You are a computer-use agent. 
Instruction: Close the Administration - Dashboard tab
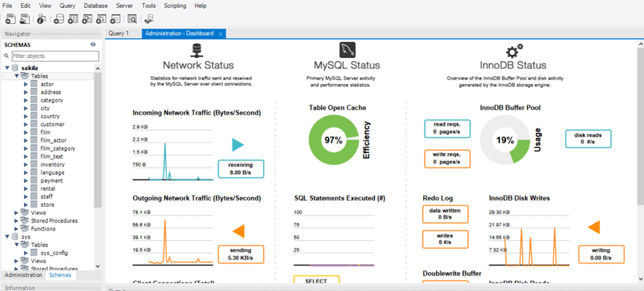[221, 34]
